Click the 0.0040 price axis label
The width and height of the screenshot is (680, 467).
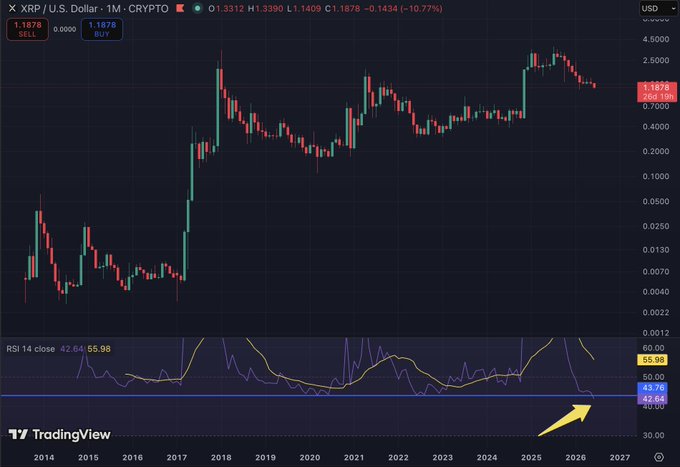655,291
